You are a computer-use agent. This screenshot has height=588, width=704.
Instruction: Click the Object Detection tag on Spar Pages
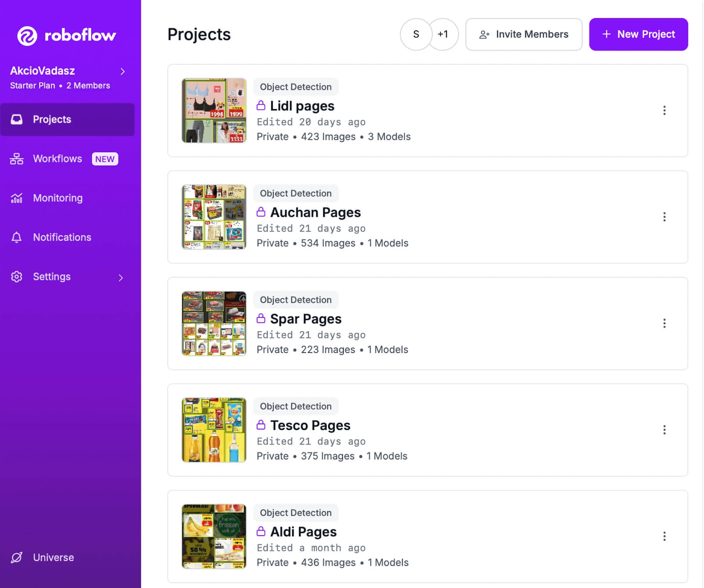point(295,300)
